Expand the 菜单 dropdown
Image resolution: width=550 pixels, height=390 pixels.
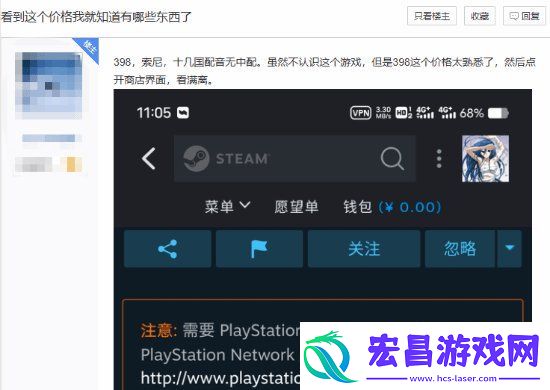(227, 206)
